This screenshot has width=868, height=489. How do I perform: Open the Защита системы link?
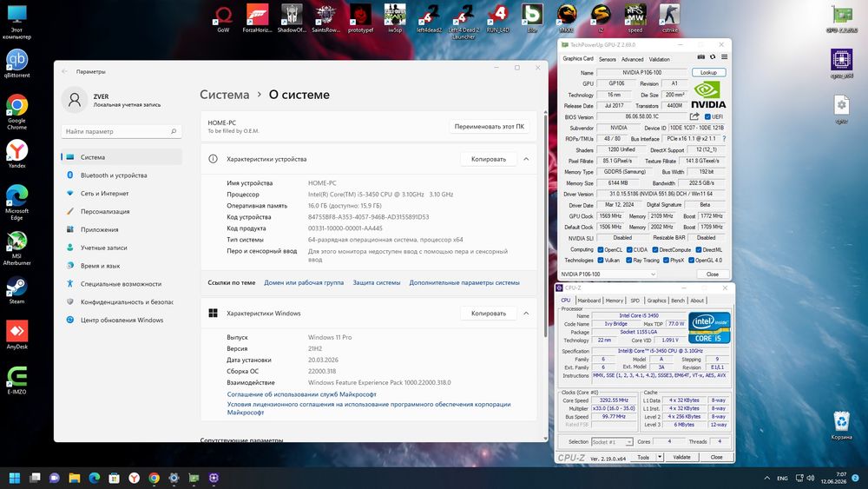pos(377,282)
